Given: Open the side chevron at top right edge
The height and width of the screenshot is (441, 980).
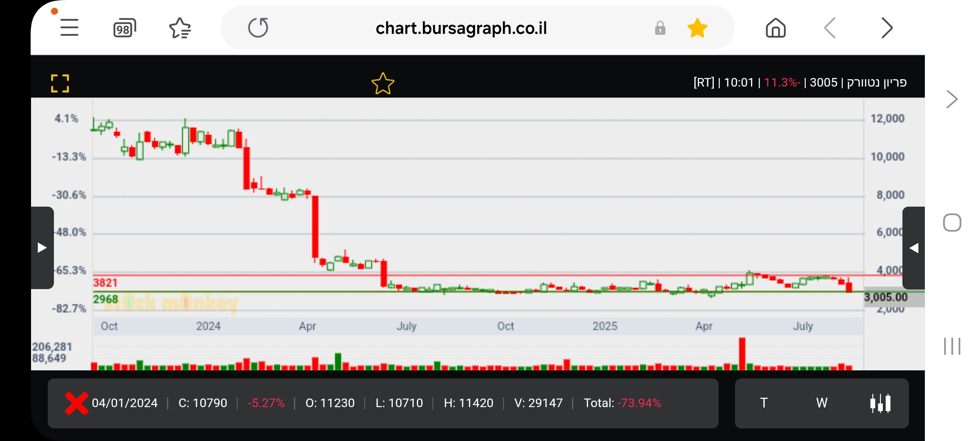Looking at the screenshot, I should pos(952,99).
